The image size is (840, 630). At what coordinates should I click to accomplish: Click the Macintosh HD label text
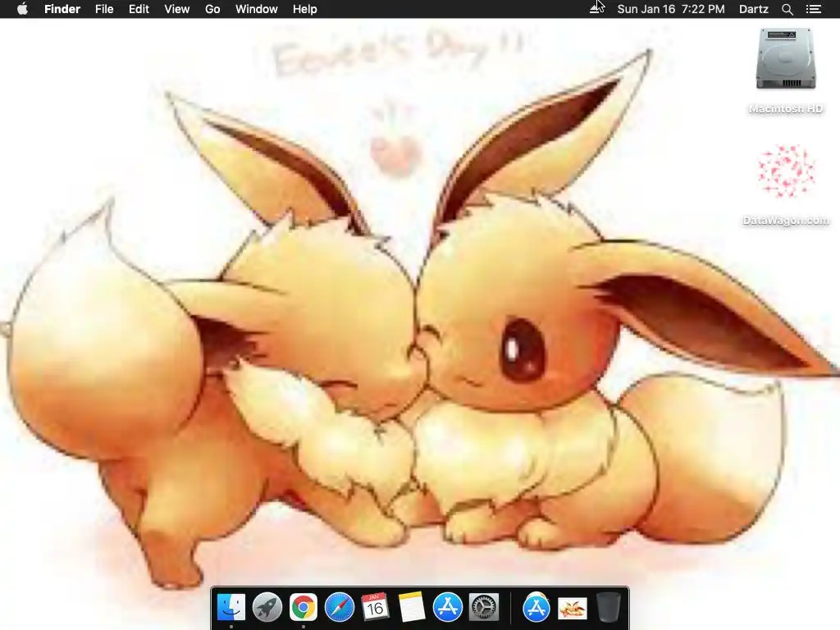point(786,109)
